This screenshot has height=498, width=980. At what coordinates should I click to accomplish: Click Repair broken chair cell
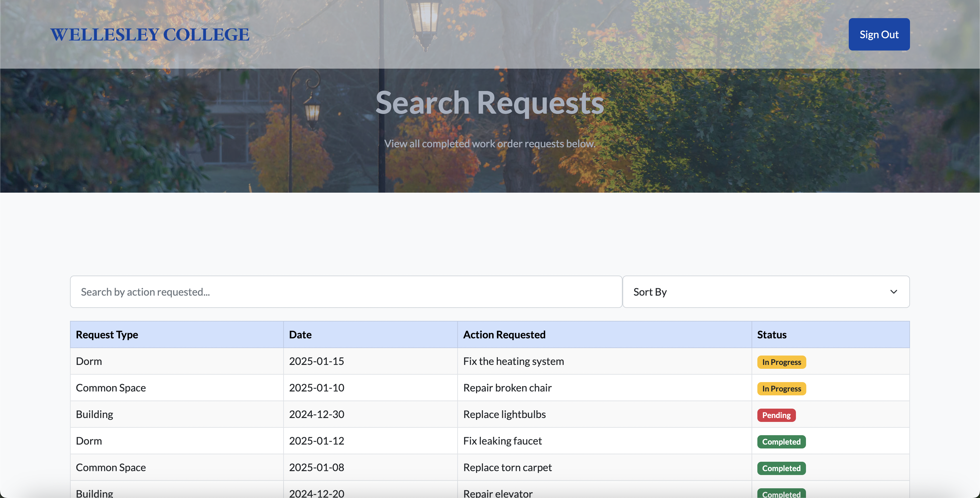pyautogui.click(x=604, y=388)
